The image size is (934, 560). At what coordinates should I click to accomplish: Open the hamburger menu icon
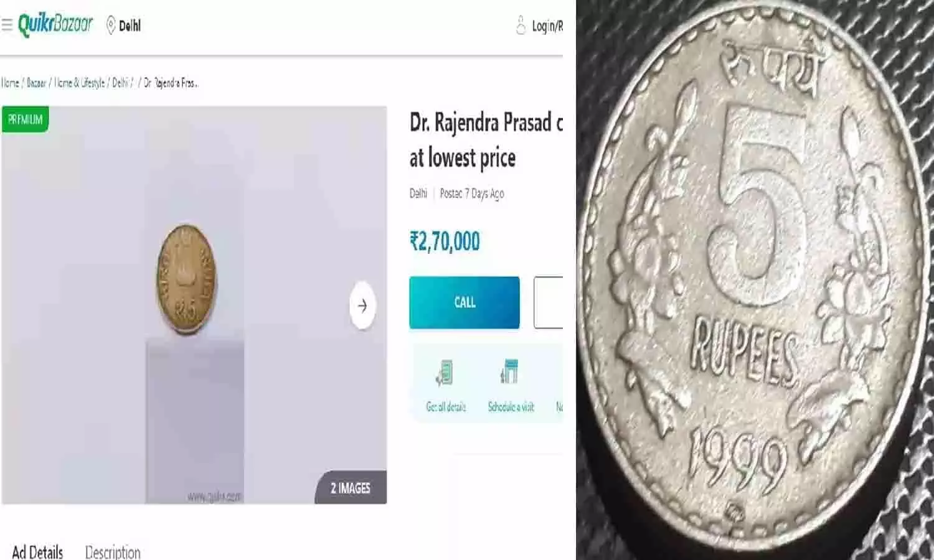(x=7, y=25)
